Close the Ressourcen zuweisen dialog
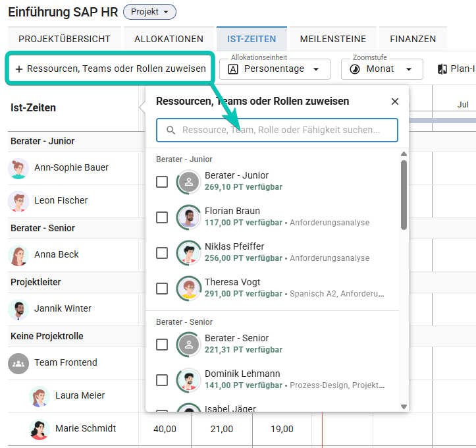 [394, 101]
